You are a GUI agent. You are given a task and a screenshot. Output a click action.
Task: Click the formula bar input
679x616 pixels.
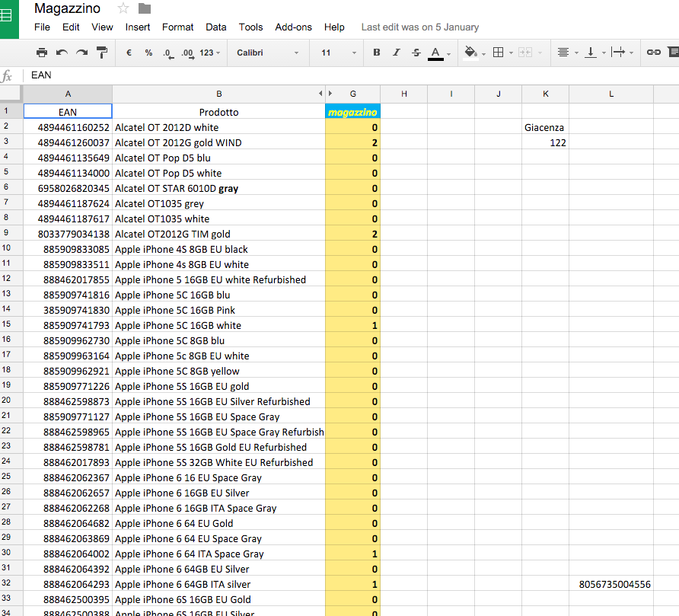click(x=351, y=75)
